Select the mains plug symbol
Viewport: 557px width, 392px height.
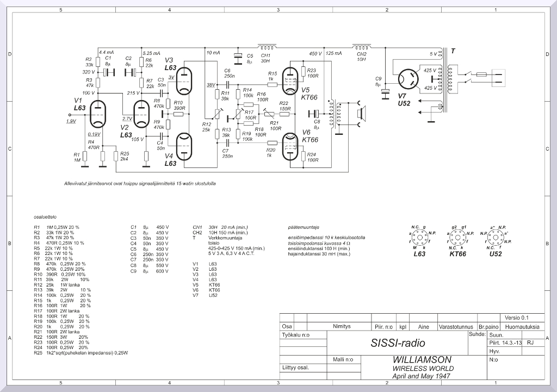pos(498,77)
